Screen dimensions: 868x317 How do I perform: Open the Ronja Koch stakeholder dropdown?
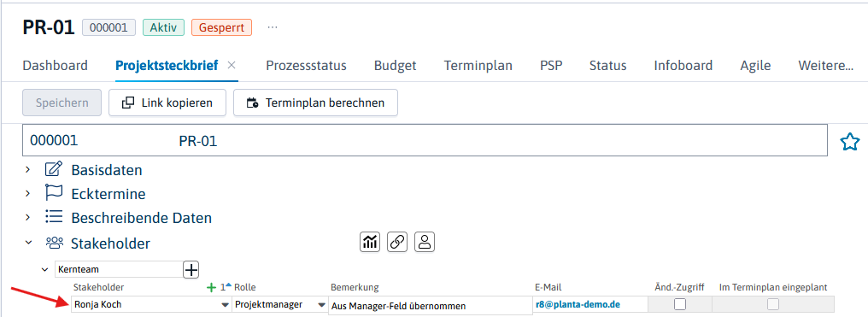(x=225, y=305)
